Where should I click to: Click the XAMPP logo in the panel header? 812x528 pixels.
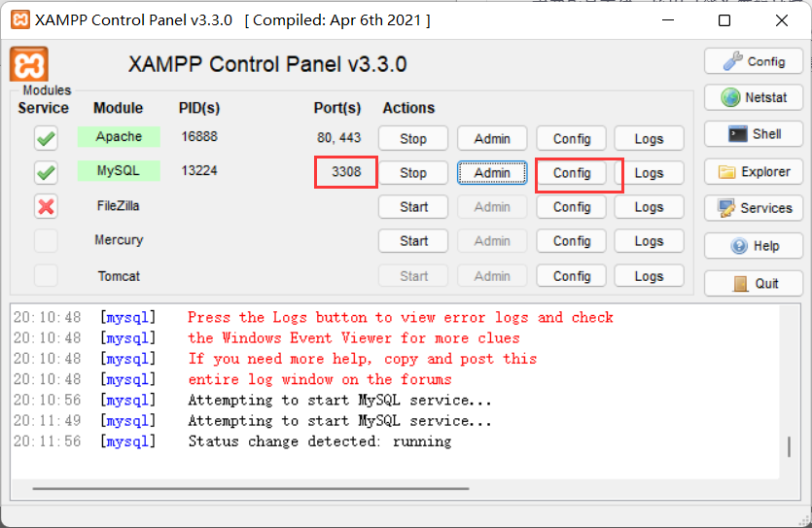point(29,64)
